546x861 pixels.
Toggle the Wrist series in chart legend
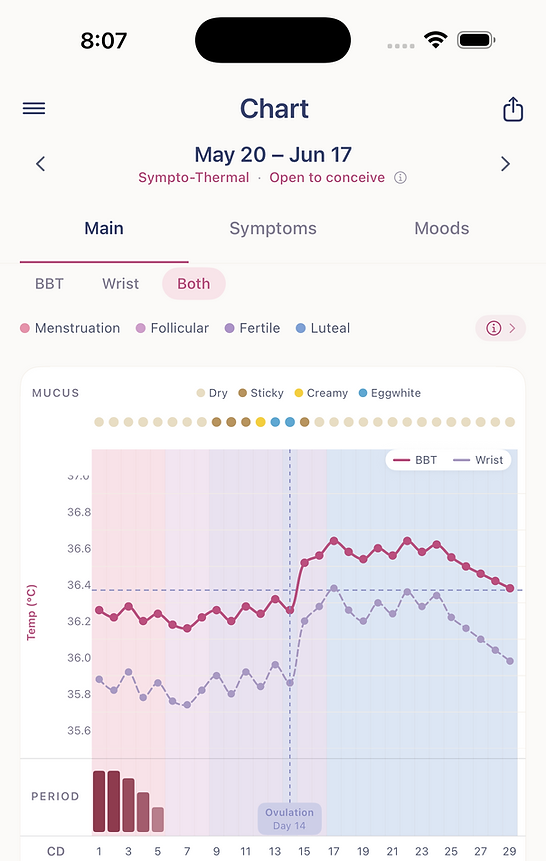478,460
